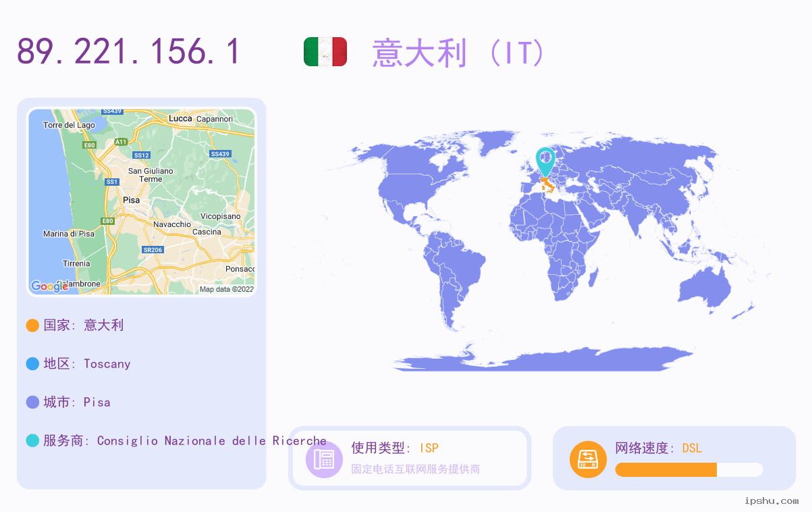Image resolution: width=812 pixels, height=512 pixels.
Task: Click Marina di Pisa map label
Action: coord(69,234)
